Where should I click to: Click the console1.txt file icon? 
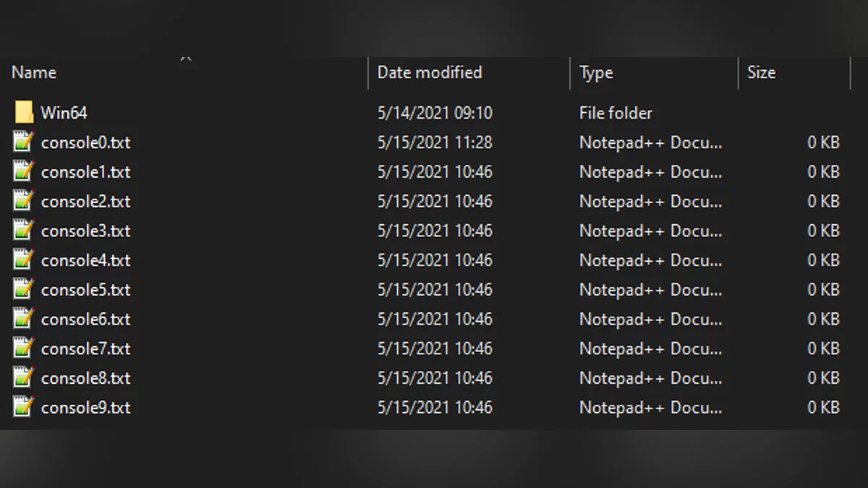(x=24, y=172)
